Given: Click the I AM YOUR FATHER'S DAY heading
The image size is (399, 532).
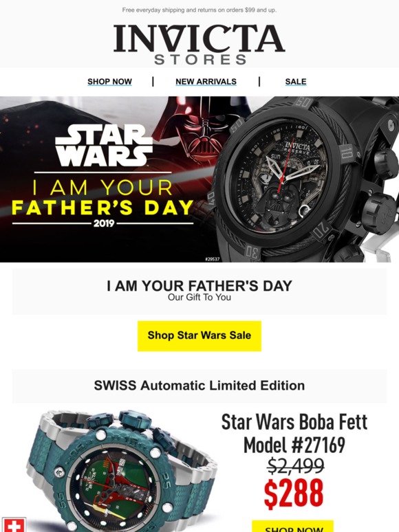Looking at the screenshot, I should click(199, 286).
